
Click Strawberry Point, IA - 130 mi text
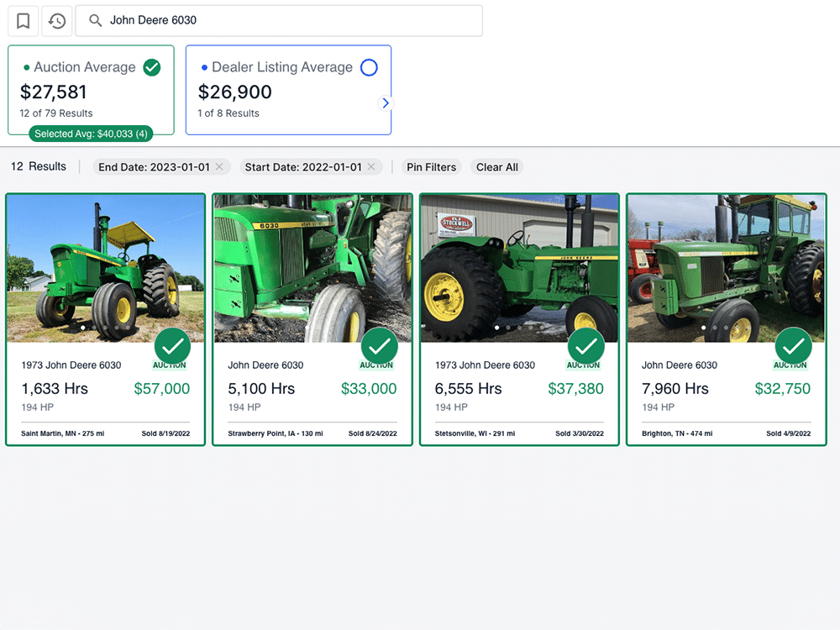tap(276, 433)
